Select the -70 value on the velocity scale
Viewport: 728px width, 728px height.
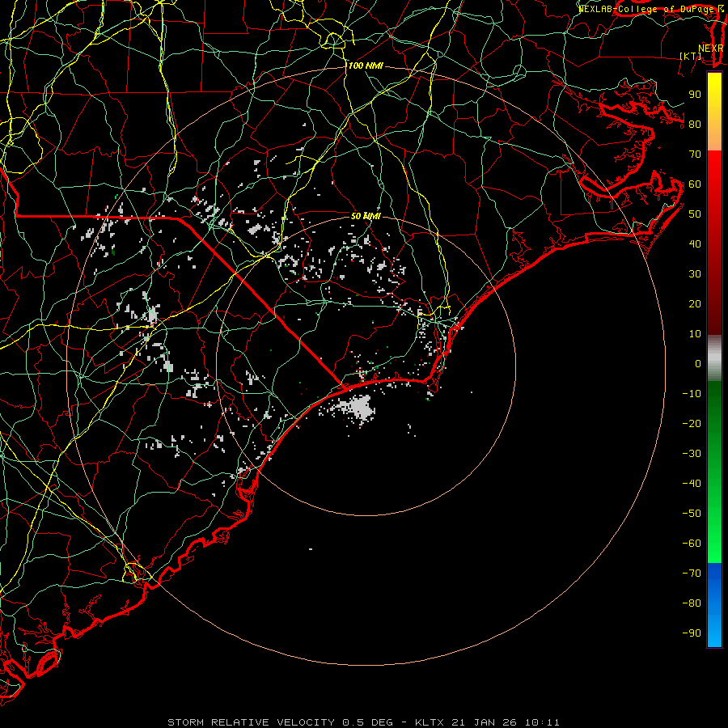click(x=692, y=574)
